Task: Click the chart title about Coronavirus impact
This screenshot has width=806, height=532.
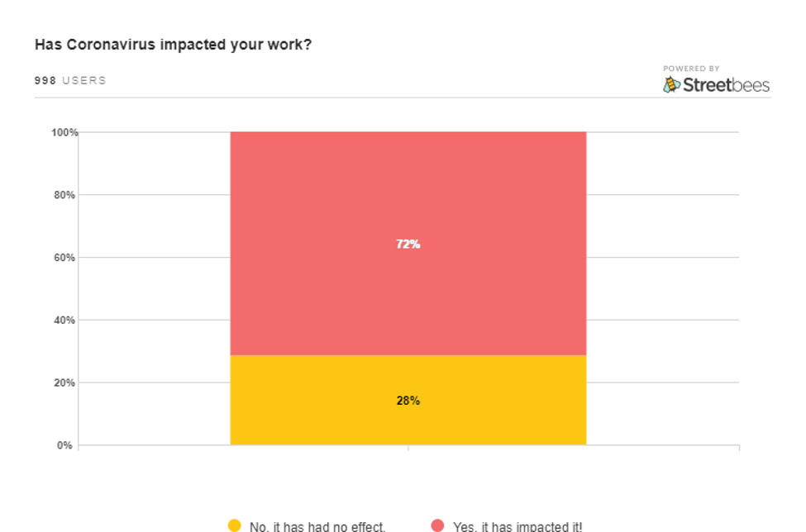Action: (173, 45)
